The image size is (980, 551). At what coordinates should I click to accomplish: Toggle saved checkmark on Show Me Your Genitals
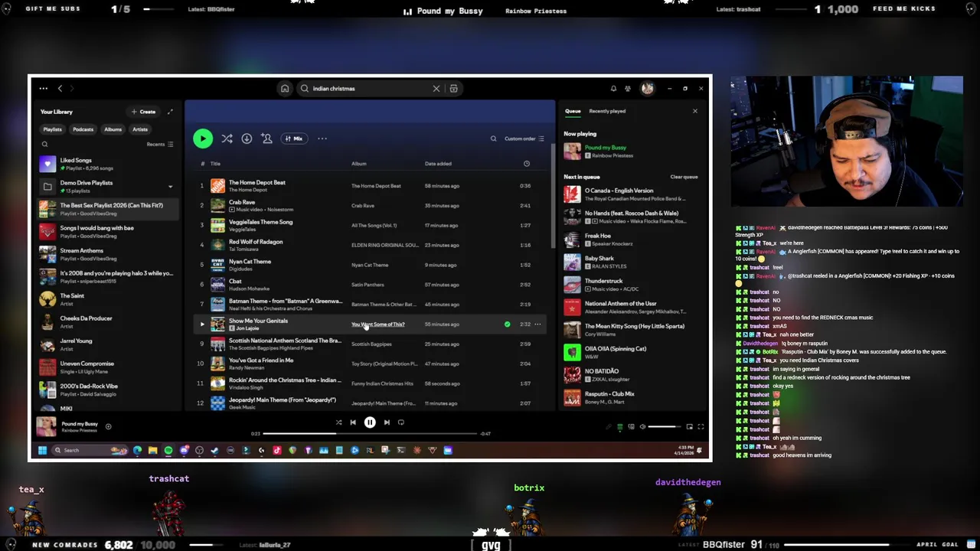point(507,324)
